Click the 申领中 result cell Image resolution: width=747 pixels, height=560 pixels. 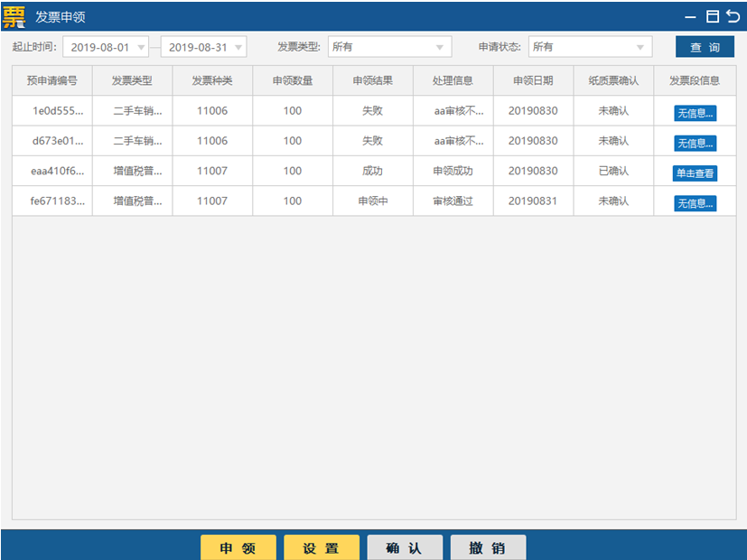373,201
